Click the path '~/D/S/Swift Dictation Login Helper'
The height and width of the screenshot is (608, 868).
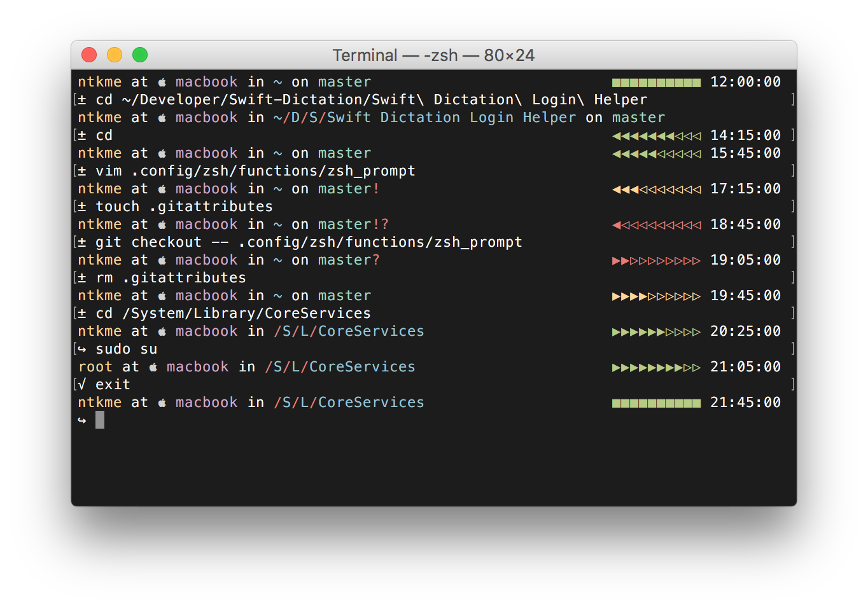point(424,118)
